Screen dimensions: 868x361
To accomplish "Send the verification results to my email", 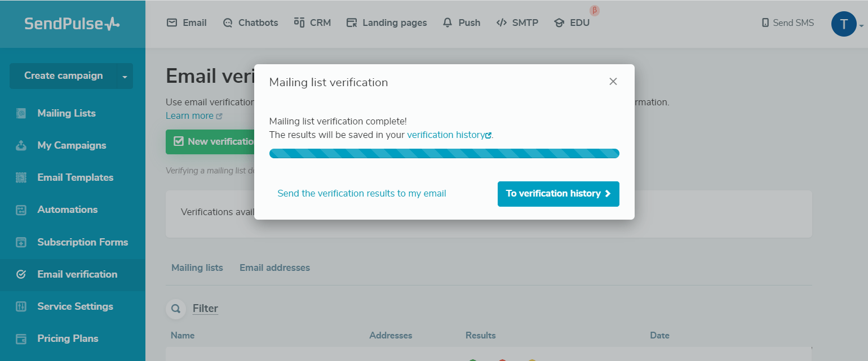I will pyautogui.click(x=362, y=194).
